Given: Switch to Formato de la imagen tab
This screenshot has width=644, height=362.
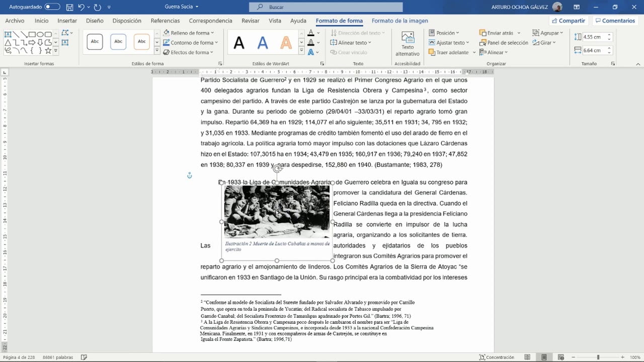Looking at the screenshot, I should [400, 21].
